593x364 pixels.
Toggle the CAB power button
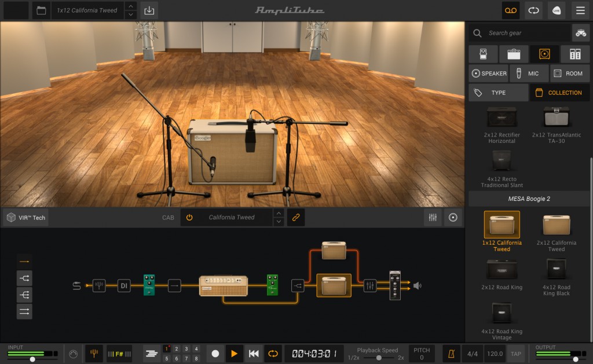click(189, 218)
